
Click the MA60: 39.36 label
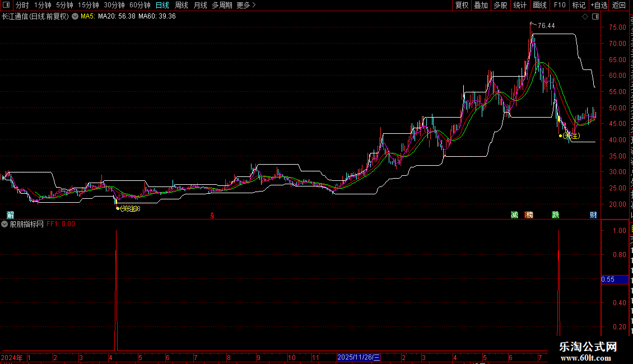tap(157, 17)
